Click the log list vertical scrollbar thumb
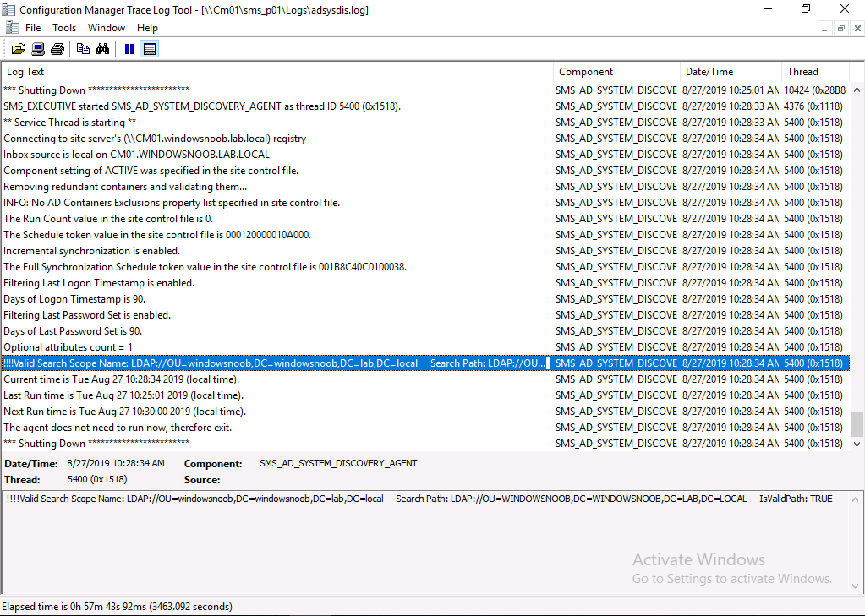This screenshot has width=865, height=616. click(x=857, y=424)
